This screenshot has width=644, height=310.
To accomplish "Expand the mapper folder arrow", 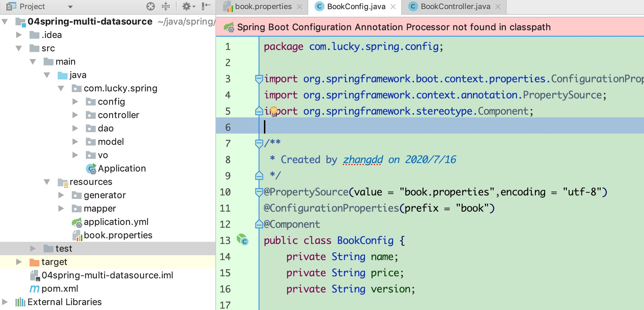I will 61,208.
